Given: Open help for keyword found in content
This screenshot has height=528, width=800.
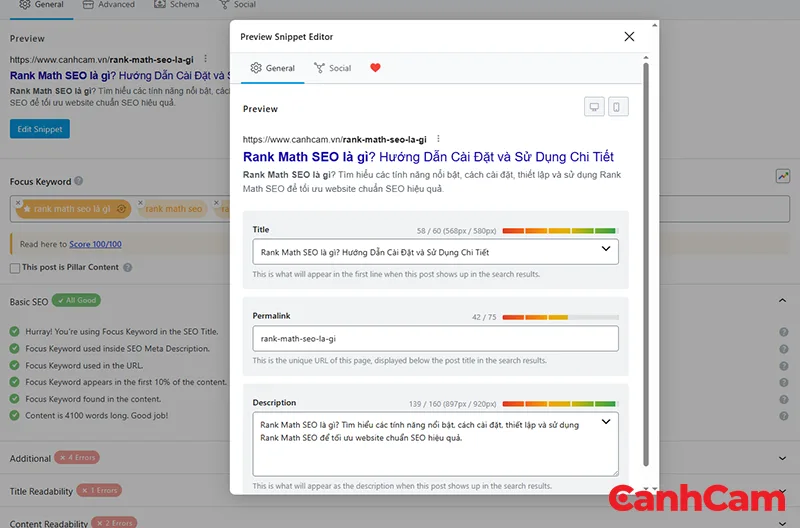Looking at the screenshot, I should (x=784, y=399).
